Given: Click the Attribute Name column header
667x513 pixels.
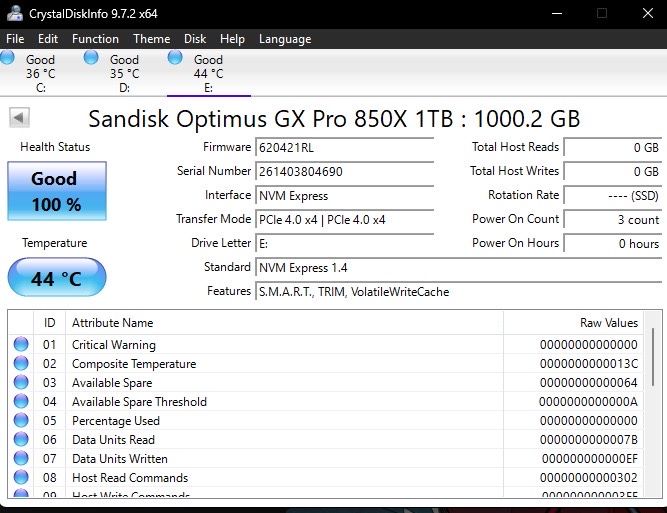Looking at the screenshot, I should coord(284,323).
